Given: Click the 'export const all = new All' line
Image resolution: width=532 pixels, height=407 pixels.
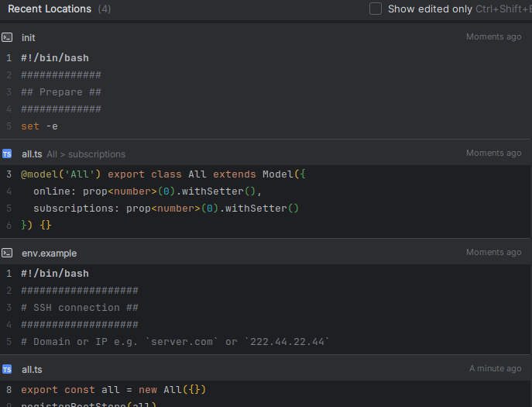Looking at the screenshot, I should coord(114,389).
